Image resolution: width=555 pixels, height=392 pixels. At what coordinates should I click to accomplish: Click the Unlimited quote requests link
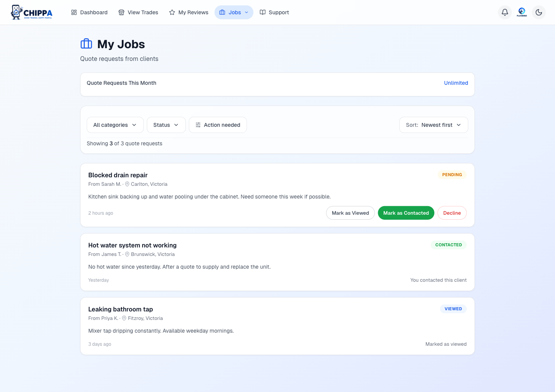tap(456, 83)
